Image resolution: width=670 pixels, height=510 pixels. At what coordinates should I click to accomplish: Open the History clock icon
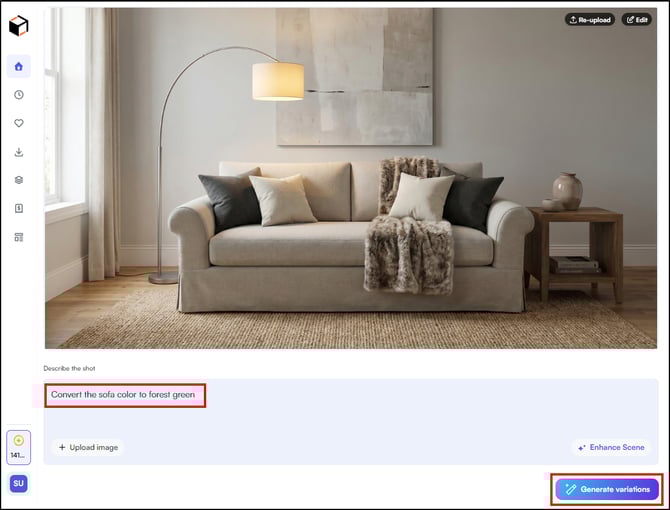[x=18, y=95]
